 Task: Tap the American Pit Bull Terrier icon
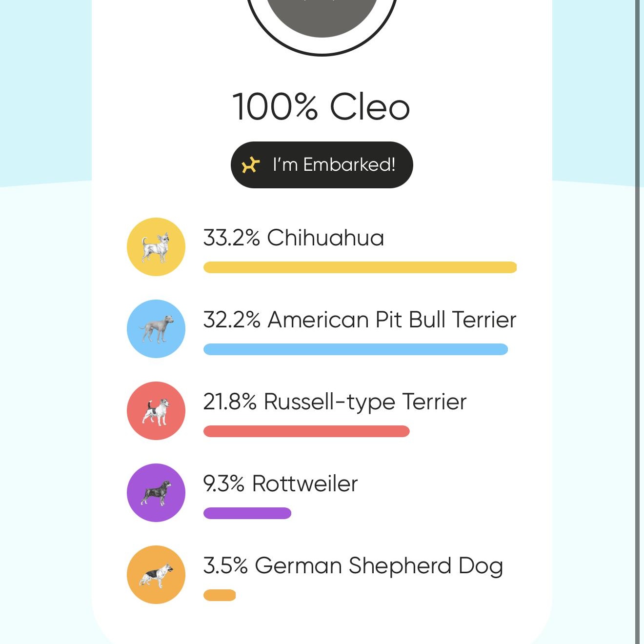[x=156, y=329]
